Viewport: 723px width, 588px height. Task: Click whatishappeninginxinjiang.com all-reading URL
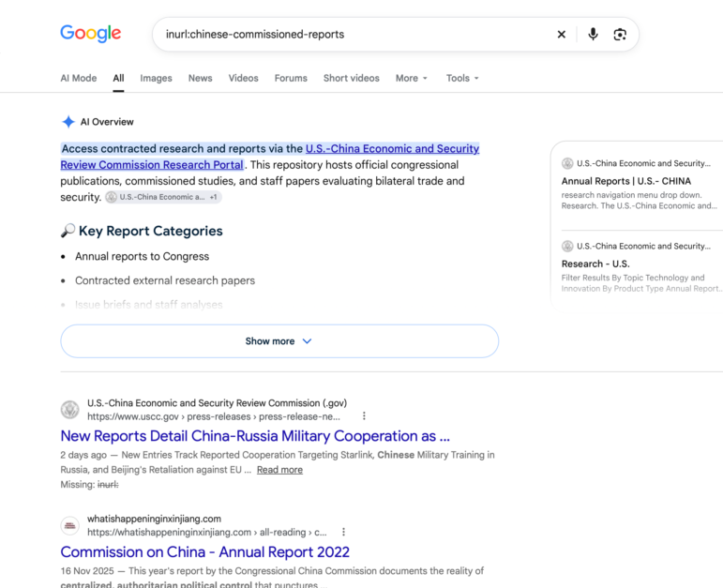tap(207, 532)
